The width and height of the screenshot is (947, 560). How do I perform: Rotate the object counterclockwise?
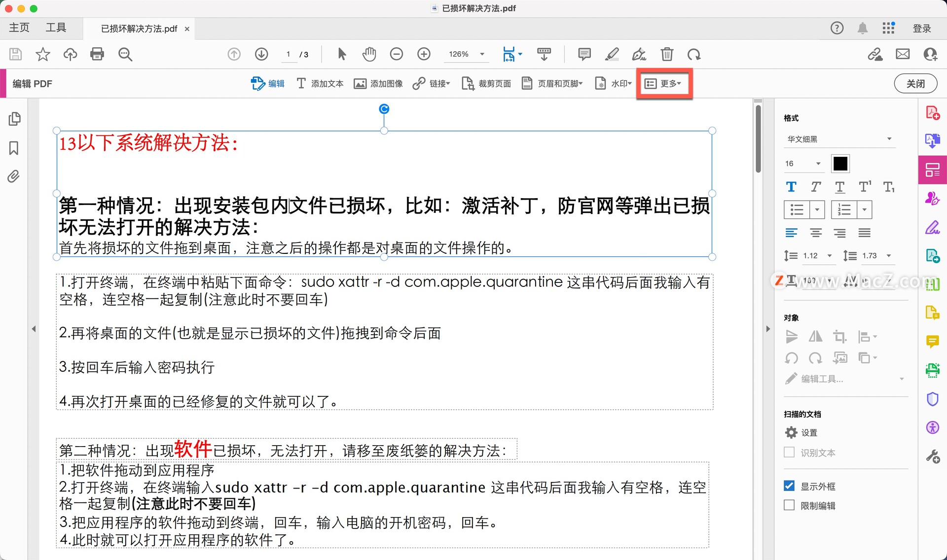(x=792, y=358)
